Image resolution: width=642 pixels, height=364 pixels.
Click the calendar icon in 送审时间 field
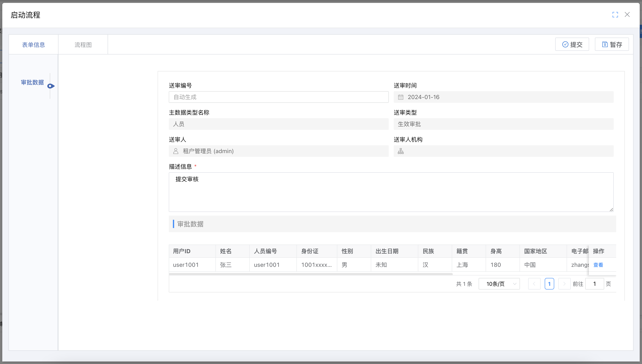point(401,97)
